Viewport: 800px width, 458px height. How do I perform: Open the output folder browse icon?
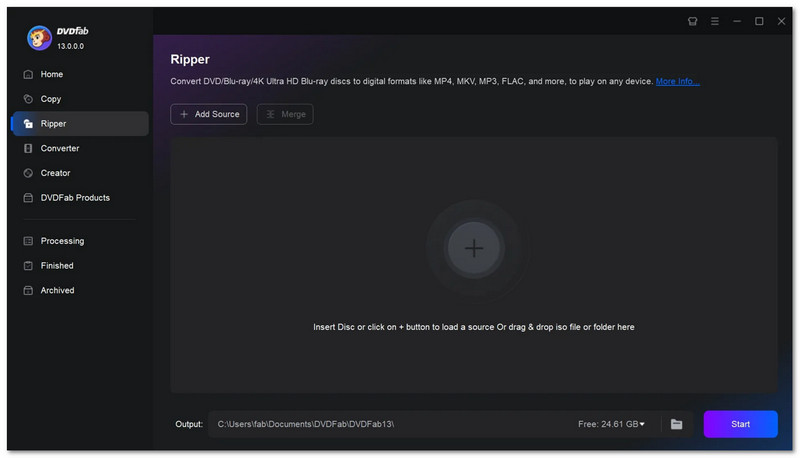[x=676, y=424]
